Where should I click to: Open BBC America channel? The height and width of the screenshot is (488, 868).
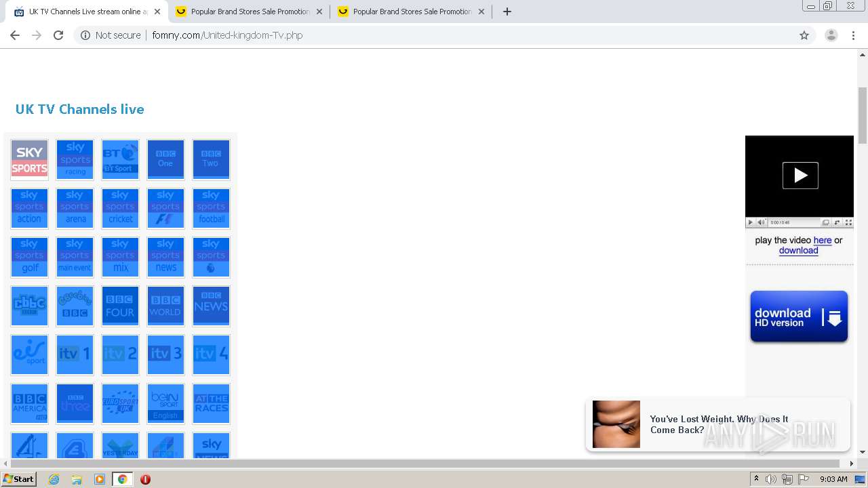point(29,403)
